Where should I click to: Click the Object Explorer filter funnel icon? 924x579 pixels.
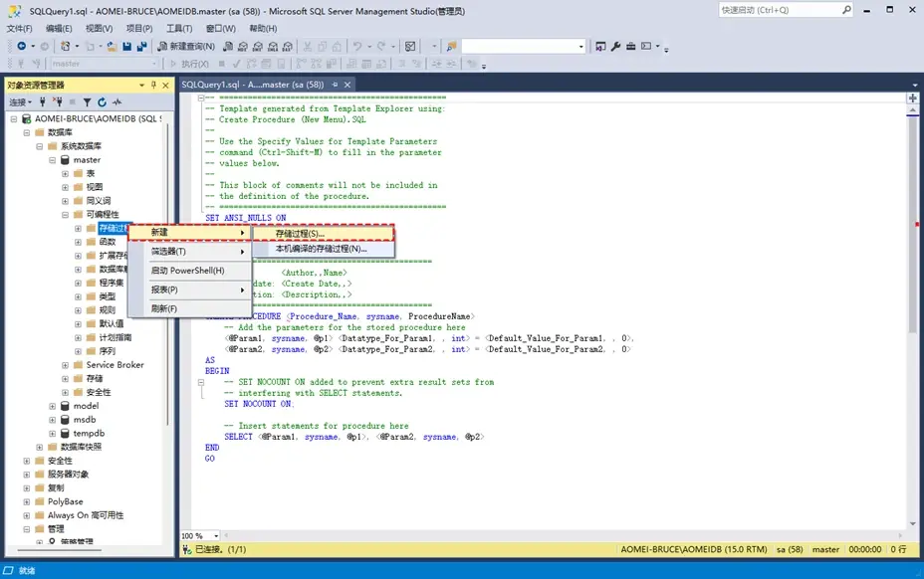[87, 101]
